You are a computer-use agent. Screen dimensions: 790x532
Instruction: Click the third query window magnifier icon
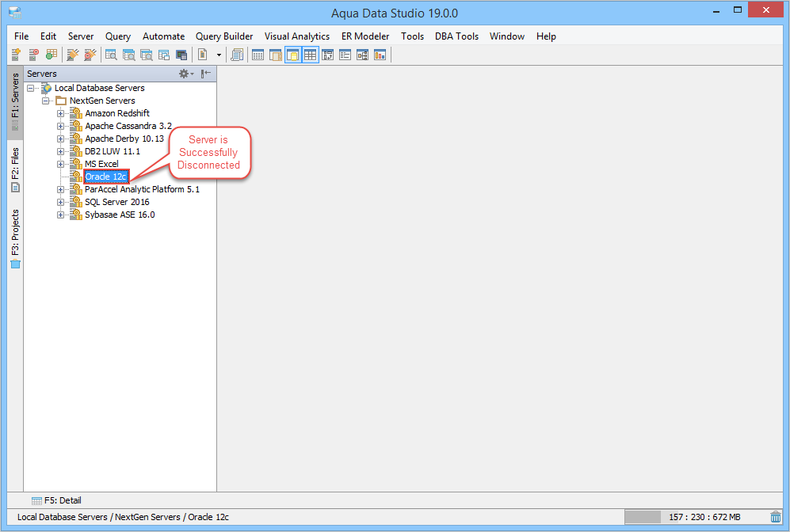click(x=147, y=55)
